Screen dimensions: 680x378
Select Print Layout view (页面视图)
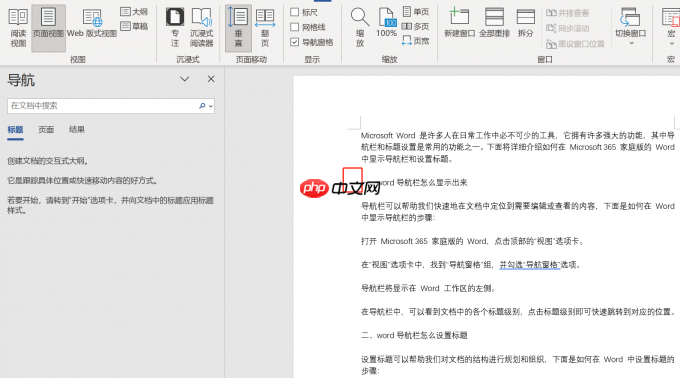48,28
